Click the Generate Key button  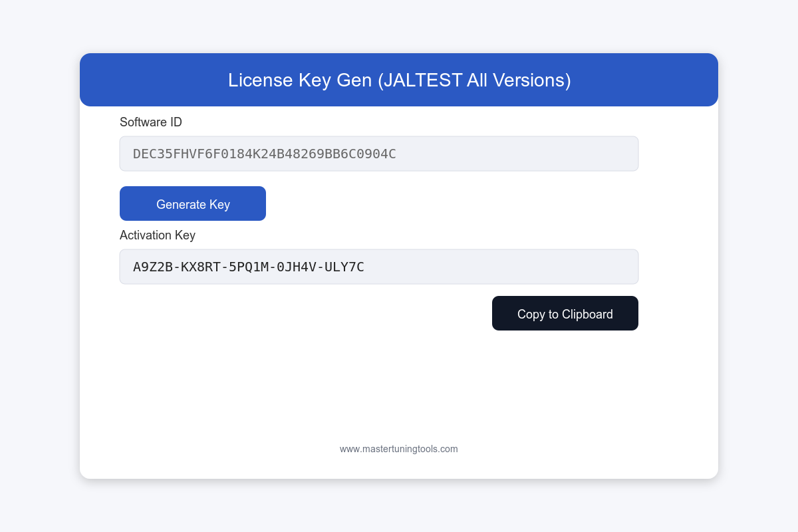coord(193,203)
